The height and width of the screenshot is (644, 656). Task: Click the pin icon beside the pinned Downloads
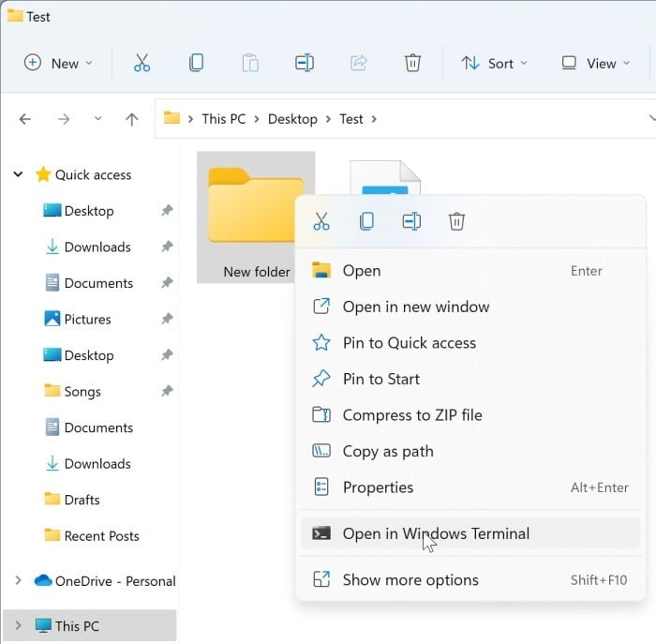tap(167, 247)
